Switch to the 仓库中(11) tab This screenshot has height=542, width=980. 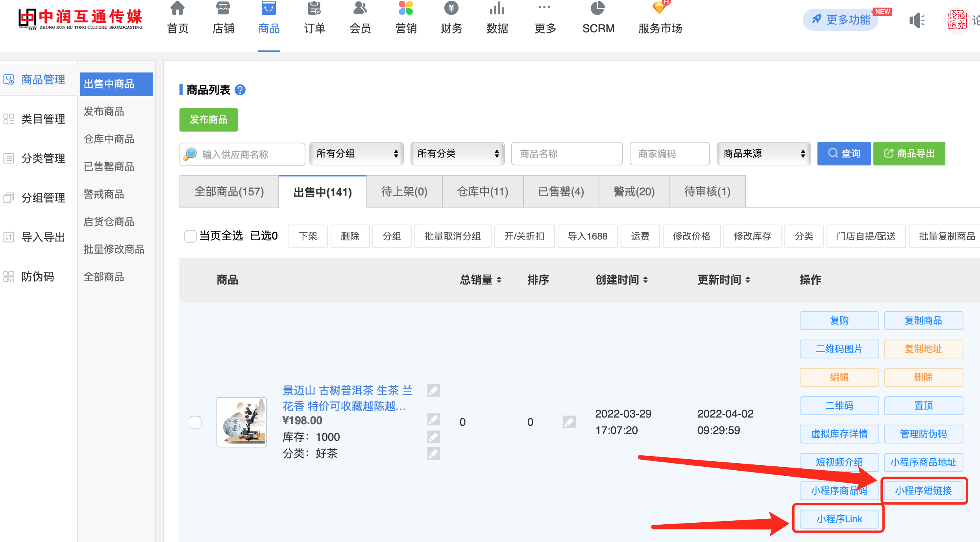click(483, 192)
